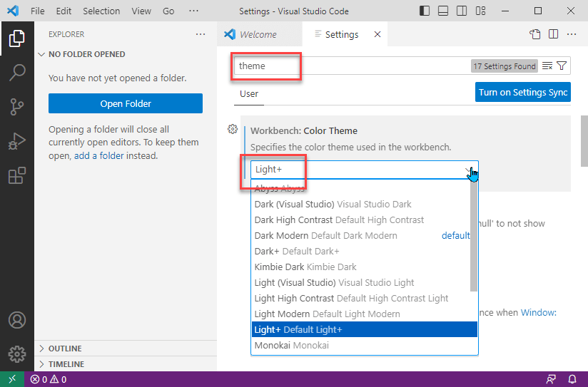Click the split editor icon
The height and width of the screenshot is (387, 588).
(553, 34)
